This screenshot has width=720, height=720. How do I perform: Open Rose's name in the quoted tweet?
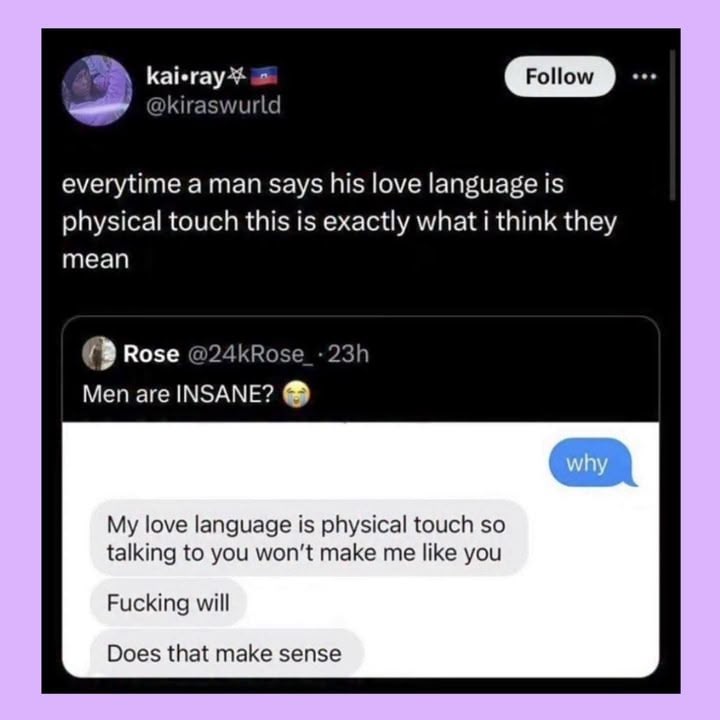151,354
